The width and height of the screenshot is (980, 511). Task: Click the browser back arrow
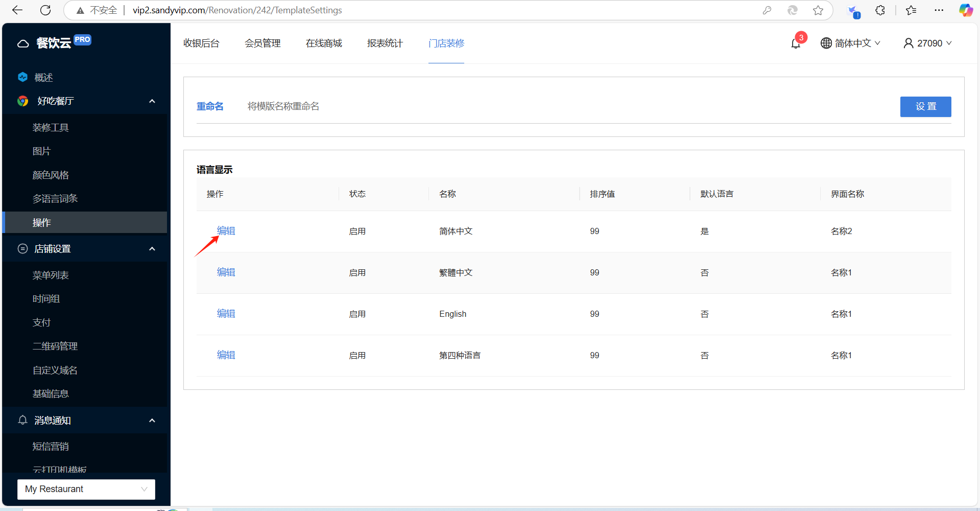pyautogui.click(x=17, y=10)
